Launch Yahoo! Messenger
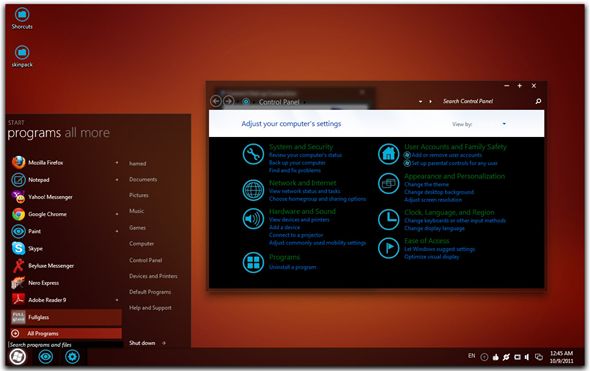This screenshot has height=371, width=590. click(x=65, y=197)
